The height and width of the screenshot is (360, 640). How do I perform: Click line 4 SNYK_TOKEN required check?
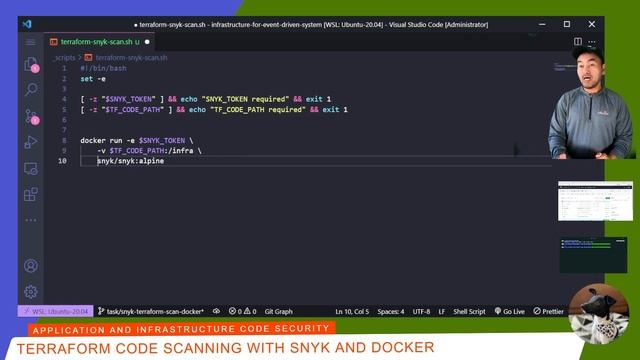click(206, 99)
